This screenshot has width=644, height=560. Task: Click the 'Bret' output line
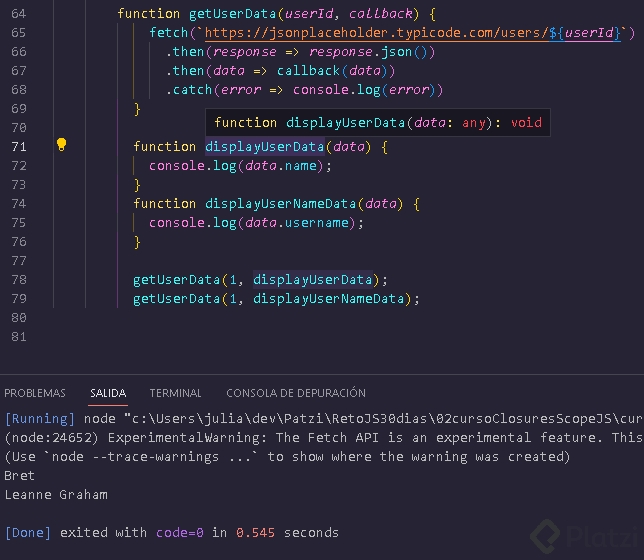click(19, 476)
